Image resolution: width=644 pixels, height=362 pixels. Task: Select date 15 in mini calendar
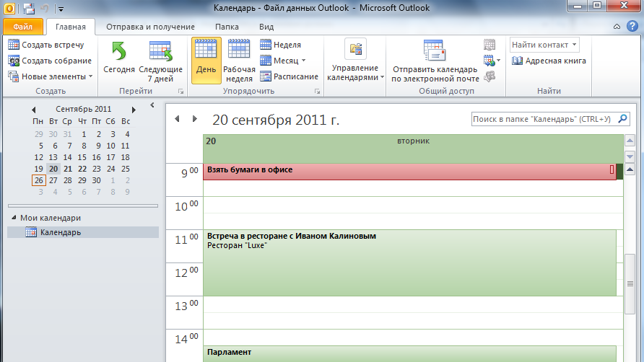point(82,157)
